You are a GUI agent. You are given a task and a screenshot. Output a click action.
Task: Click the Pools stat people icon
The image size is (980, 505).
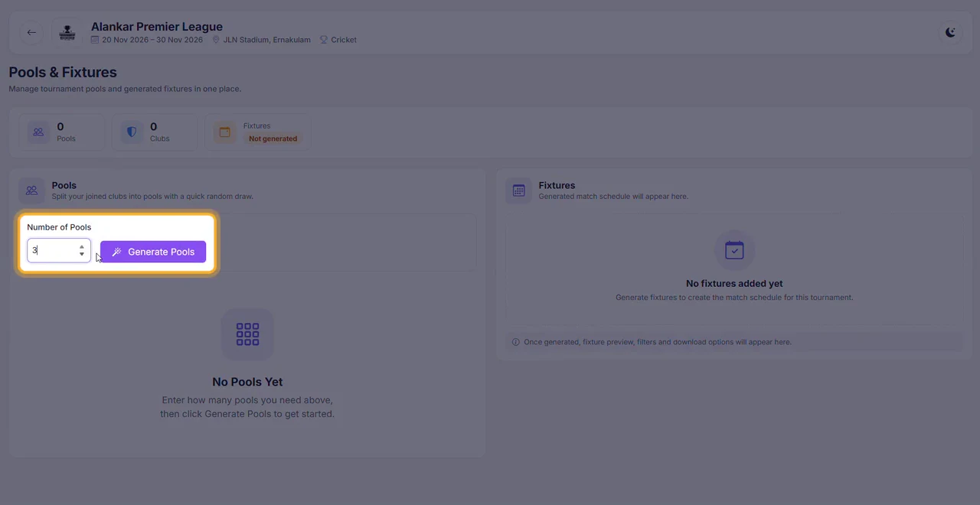point(38,132)
